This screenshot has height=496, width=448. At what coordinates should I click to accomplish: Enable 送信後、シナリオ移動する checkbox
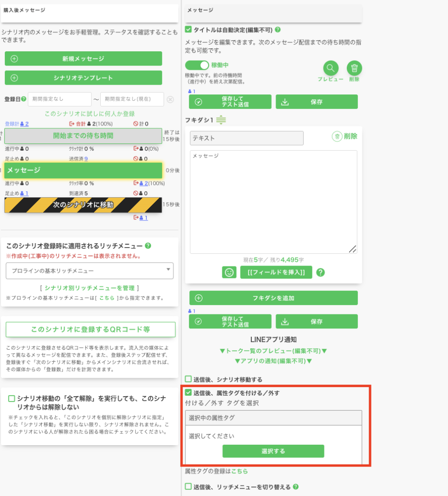(188, 379)
